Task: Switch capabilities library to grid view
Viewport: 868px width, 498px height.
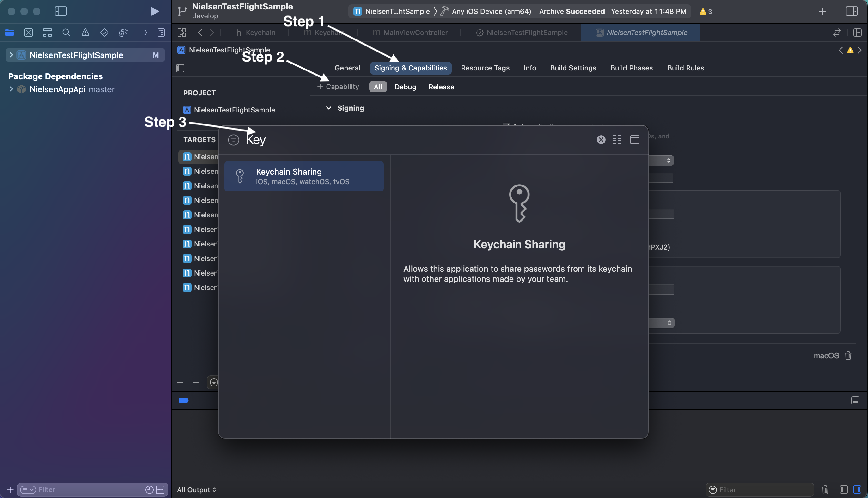Action: pyautogui.click(x=617, y=140)
